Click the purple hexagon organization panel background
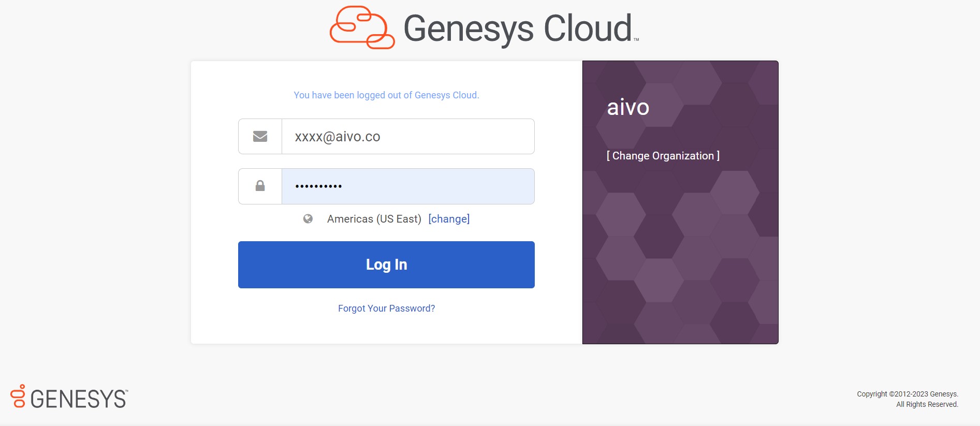 [680, 259]
